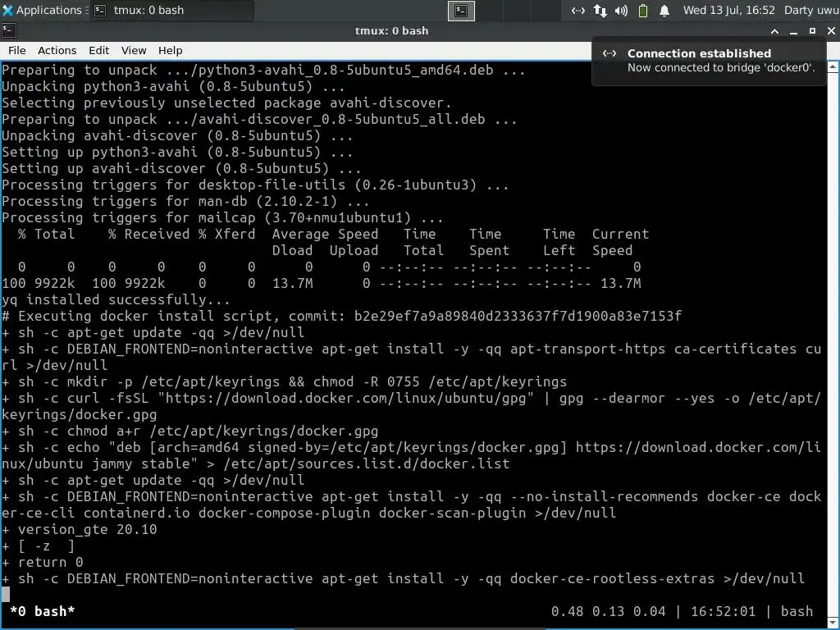Click the terminal vertical scrollbar track
Image resolution: width=840 pixels, height=630 pixels.
833,343
